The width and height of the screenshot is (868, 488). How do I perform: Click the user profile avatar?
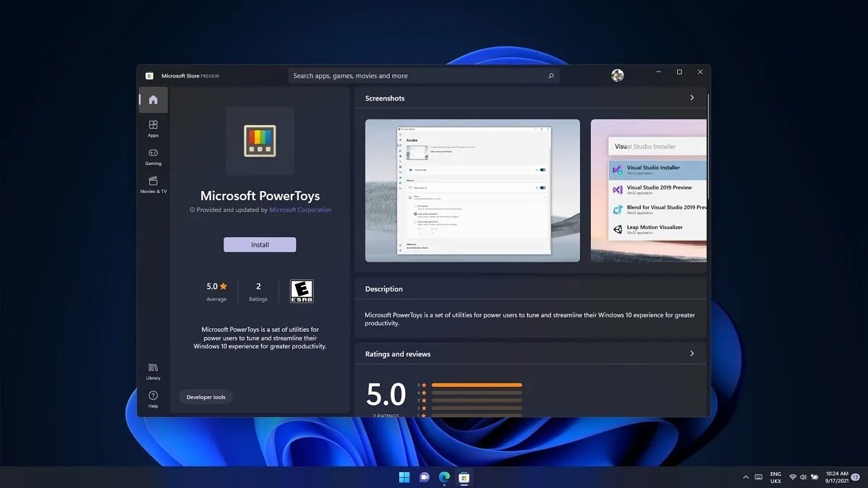617,75
